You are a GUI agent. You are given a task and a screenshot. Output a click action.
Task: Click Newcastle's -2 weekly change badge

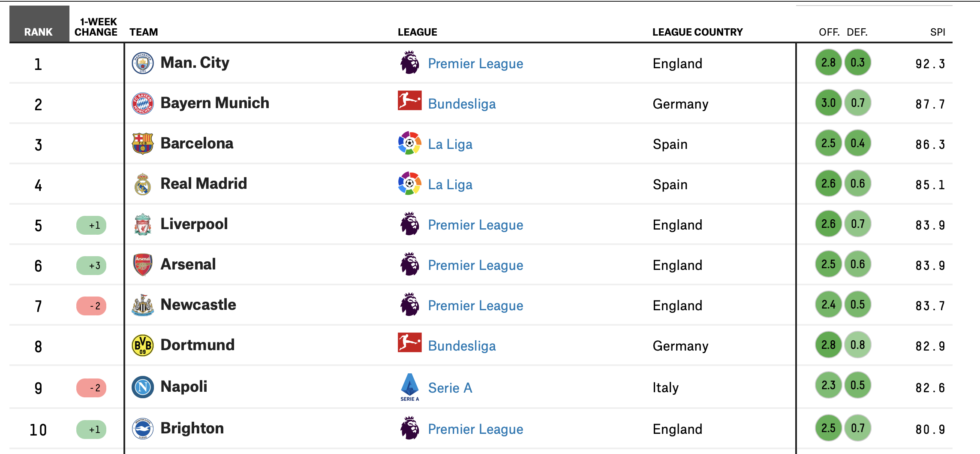point(91,306)
